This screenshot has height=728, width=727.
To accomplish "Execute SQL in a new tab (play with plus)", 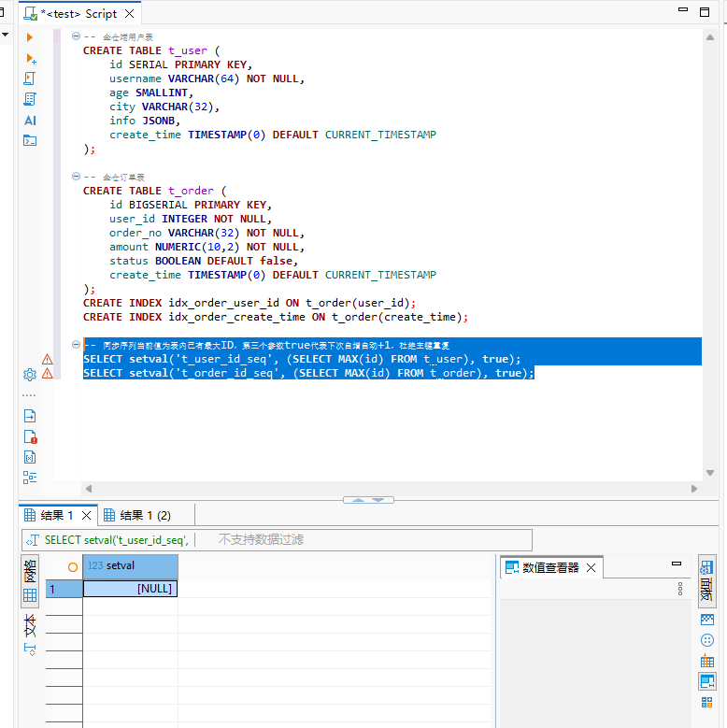I will (x=31, y=59).
